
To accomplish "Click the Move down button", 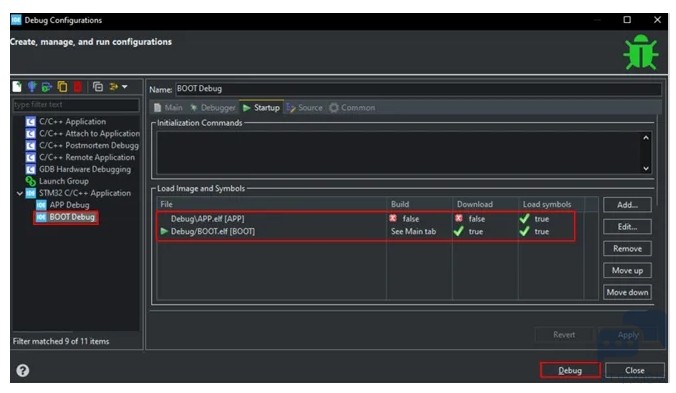I will point(627,293).
